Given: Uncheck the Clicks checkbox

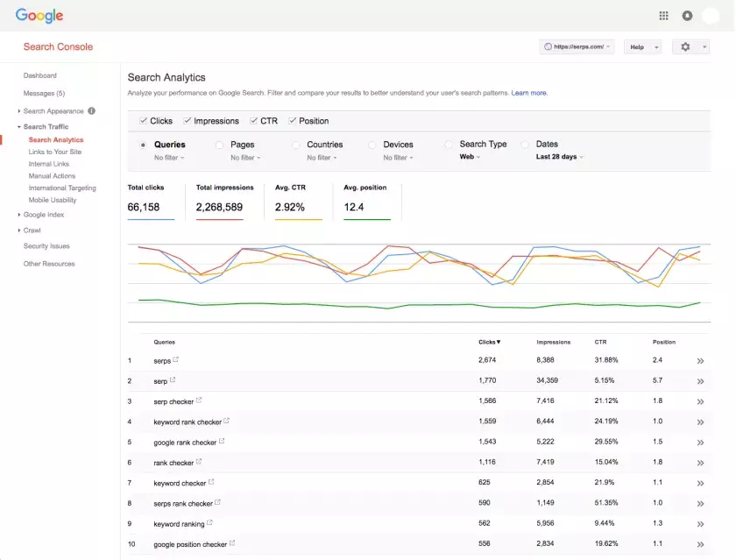Looking at the screenshot, I should [143, 121].
